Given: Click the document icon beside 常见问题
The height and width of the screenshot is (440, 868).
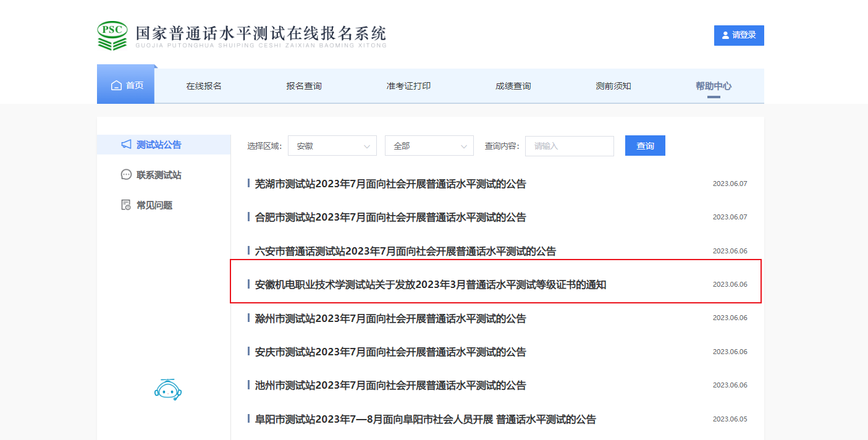Looking at the screenshot, I should pyautogui.click(x=126, y=205).
